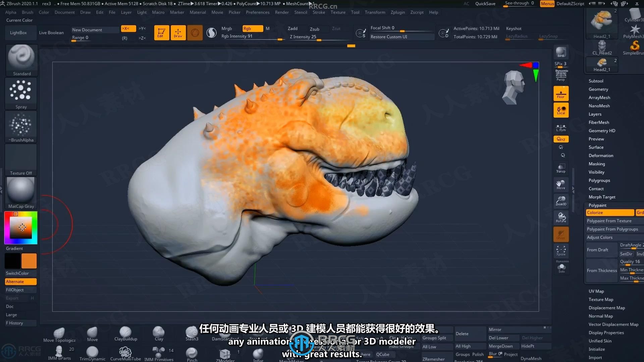Toggle Transp transparency icon
Image resolution: width=644 pixels, height=362 pixels.
point(561,168)
